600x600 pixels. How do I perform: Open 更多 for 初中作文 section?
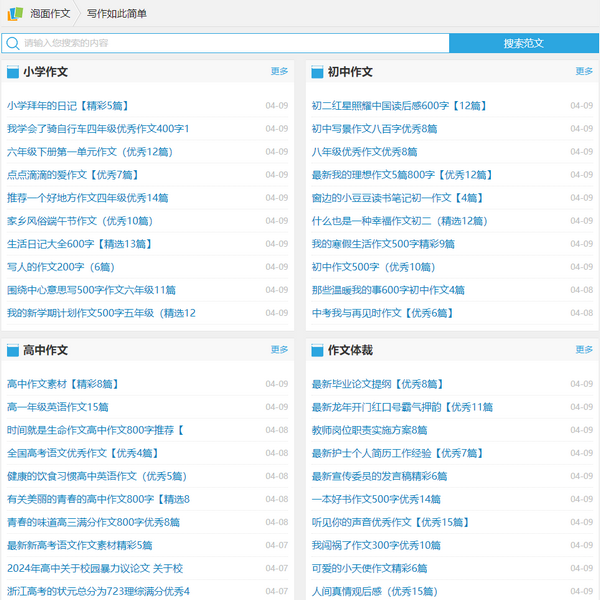pos(584,71)
